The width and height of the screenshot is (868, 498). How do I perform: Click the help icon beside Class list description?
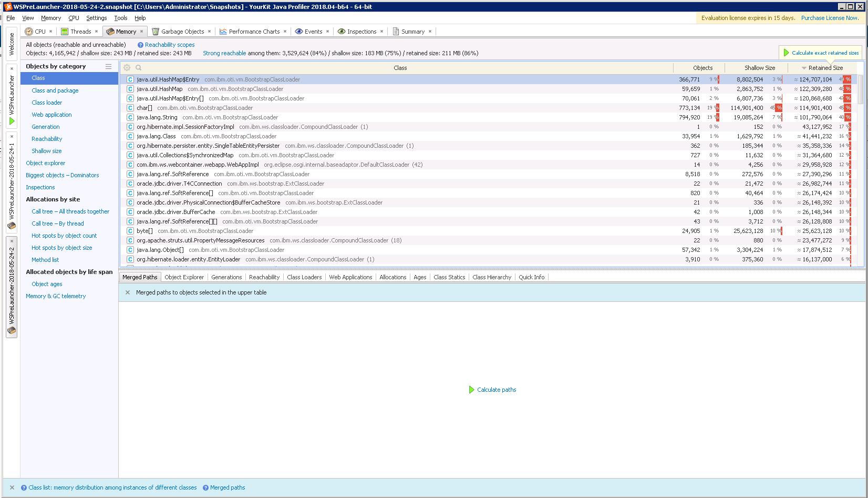[24, 487]
